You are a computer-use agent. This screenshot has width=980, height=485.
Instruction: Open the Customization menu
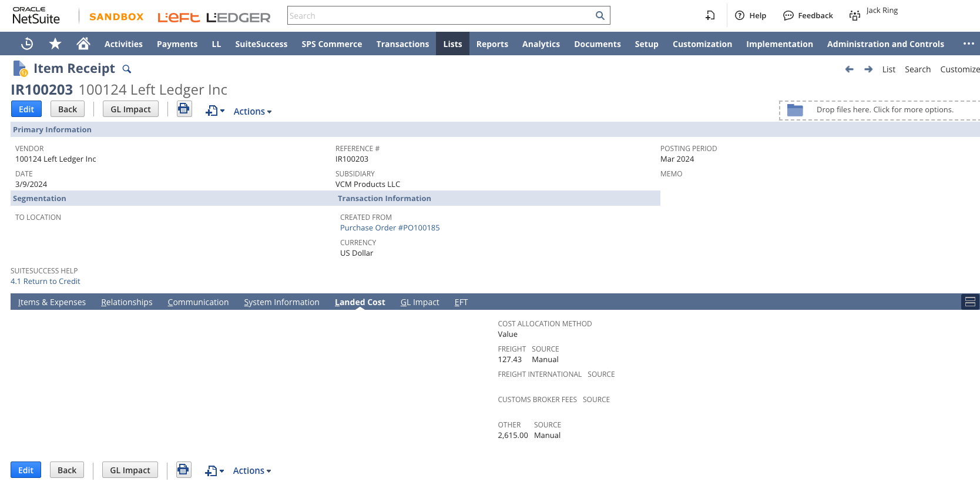702,44
